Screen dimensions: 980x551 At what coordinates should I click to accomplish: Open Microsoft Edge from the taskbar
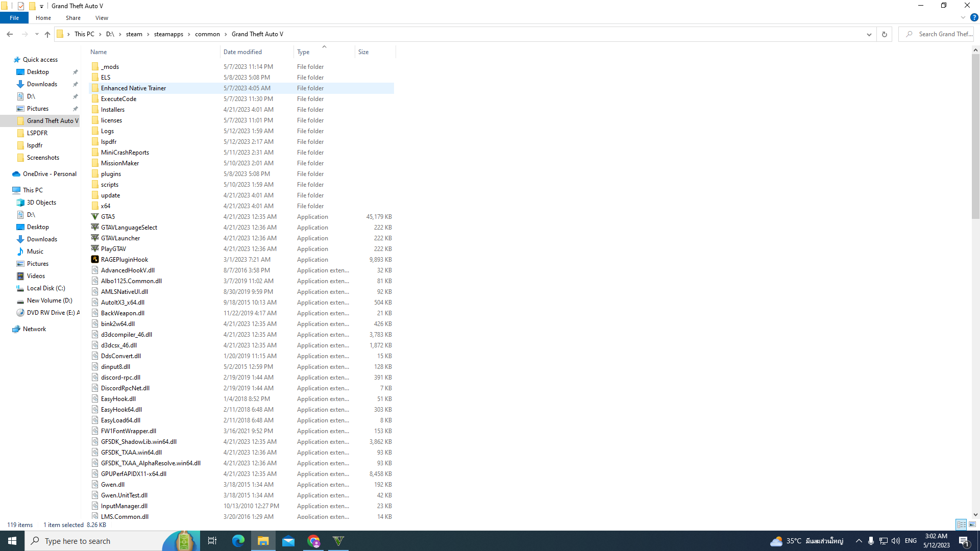click(238, 541)
